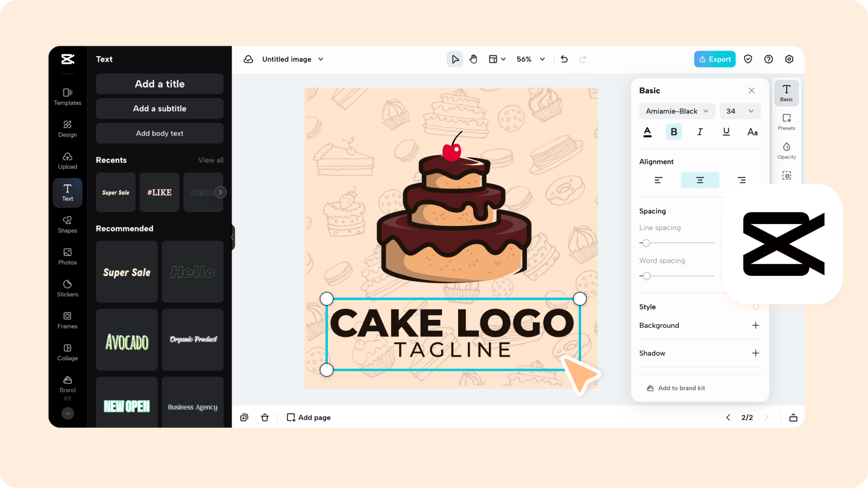Open the Opacity panel
Image resolution: width=868 pixels, height=488 pixels.
786,150
